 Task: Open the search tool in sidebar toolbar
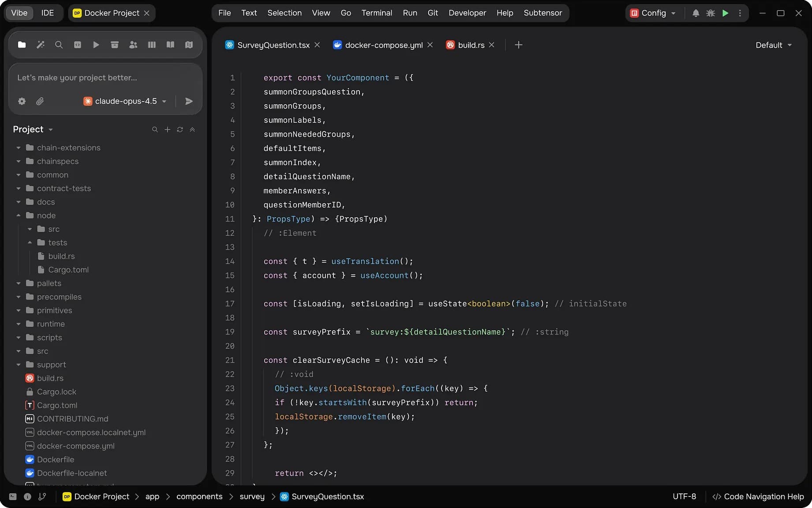click(59, 45)
